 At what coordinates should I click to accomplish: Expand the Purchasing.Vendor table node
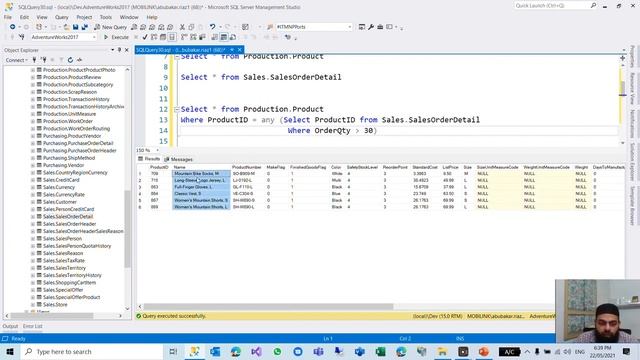(33, 165)
